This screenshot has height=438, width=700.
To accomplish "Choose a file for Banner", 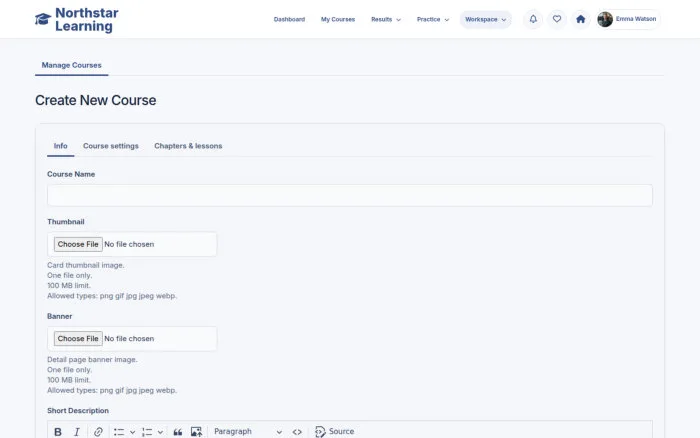I will [78, 338].
